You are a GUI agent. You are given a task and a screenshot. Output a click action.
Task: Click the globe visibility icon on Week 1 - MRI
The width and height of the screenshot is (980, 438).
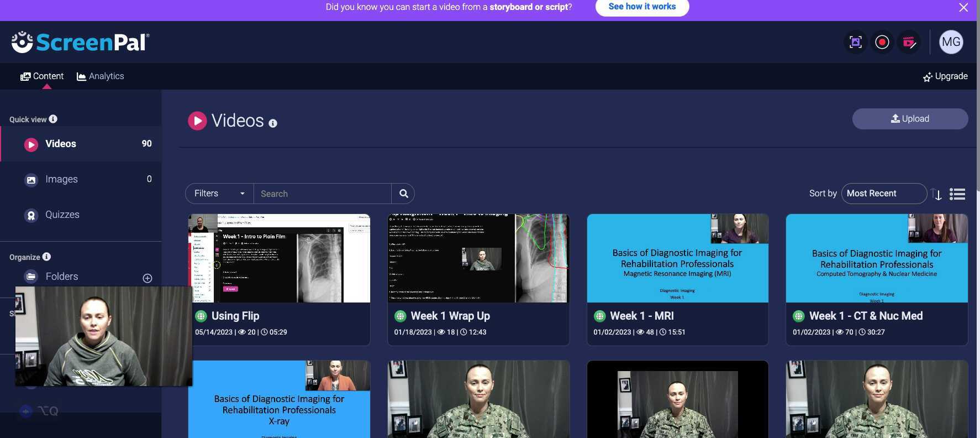pyautogui.click(x=599, y=316)
